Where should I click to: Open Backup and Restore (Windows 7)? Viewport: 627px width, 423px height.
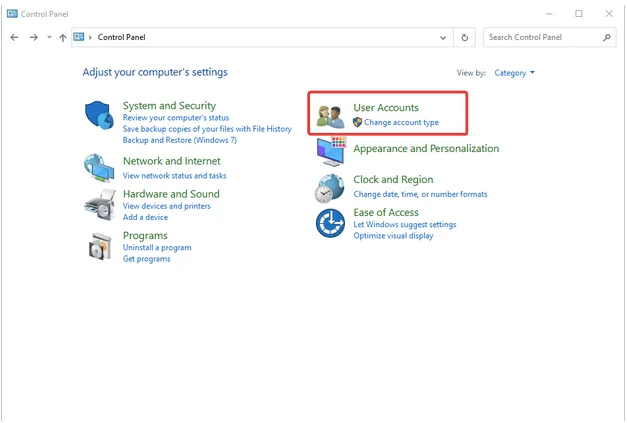point(180,140)
